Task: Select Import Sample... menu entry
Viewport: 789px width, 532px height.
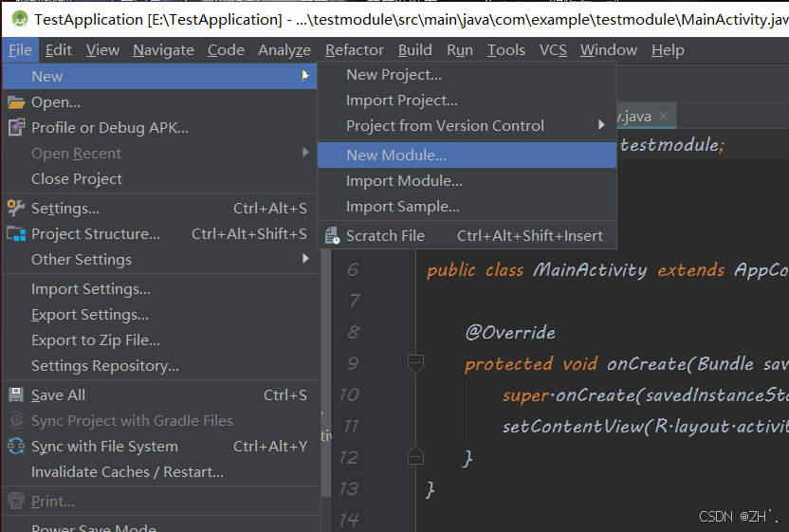Action: (467, 207)
